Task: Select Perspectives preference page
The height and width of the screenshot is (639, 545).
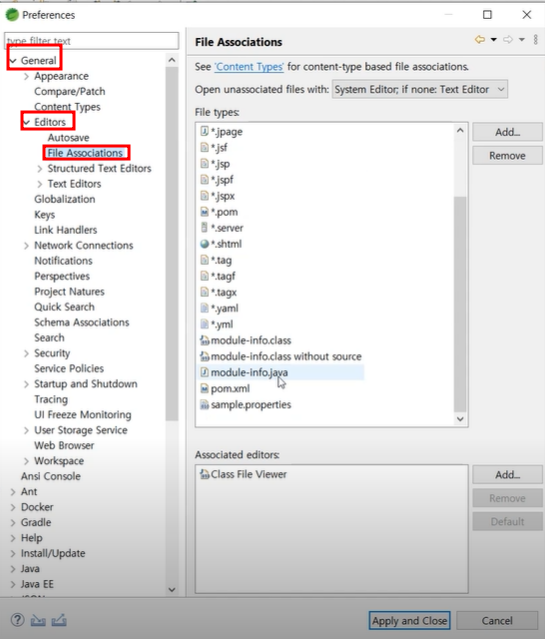Action: coord(62,276)
